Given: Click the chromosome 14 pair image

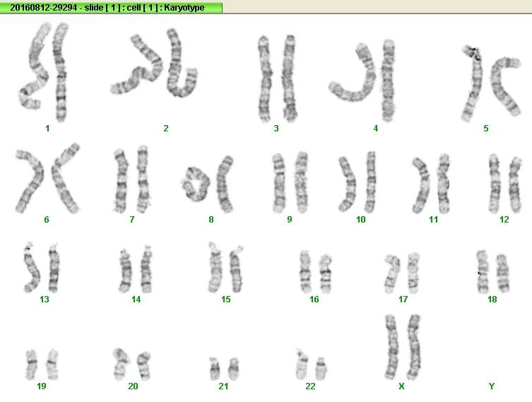Looking at the screenshot, I should pyautogui.click(x=136, y=269).
